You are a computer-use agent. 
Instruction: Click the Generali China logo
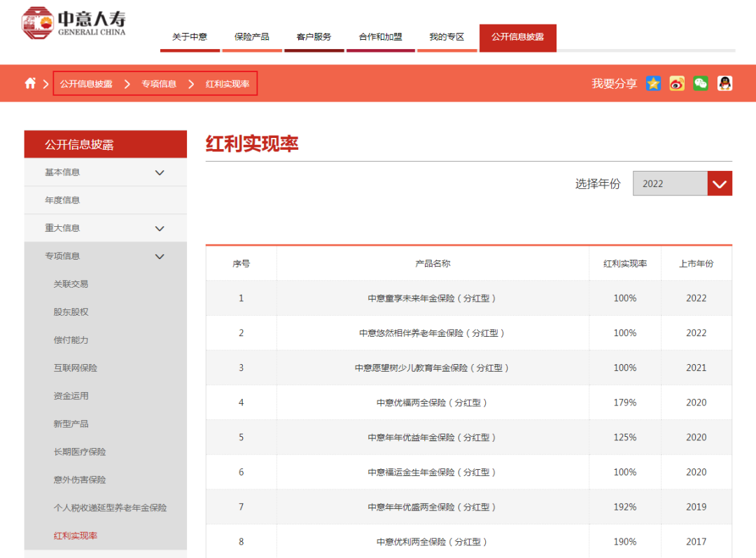click(x=73, y=22)
